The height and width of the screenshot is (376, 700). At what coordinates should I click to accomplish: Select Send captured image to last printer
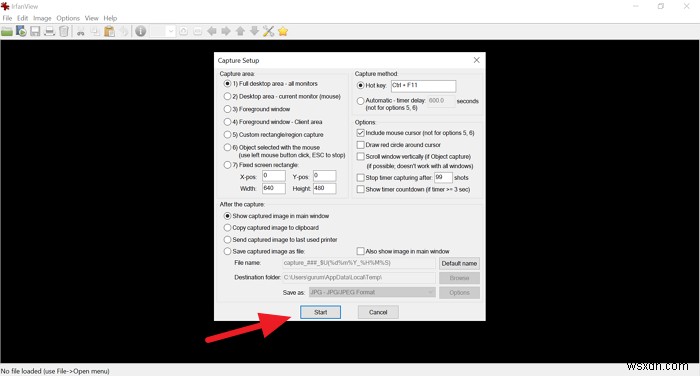pyautogui.click(x=281, y=240)
